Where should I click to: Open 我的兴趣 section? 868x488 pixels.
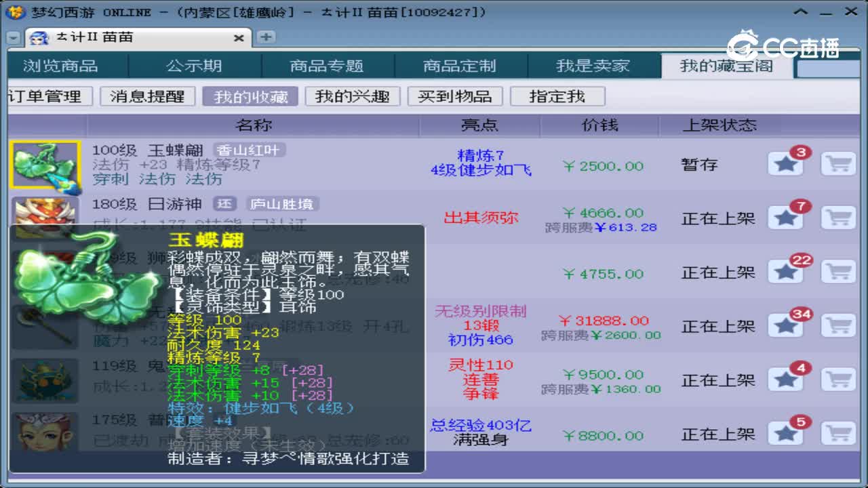(353, 96)
